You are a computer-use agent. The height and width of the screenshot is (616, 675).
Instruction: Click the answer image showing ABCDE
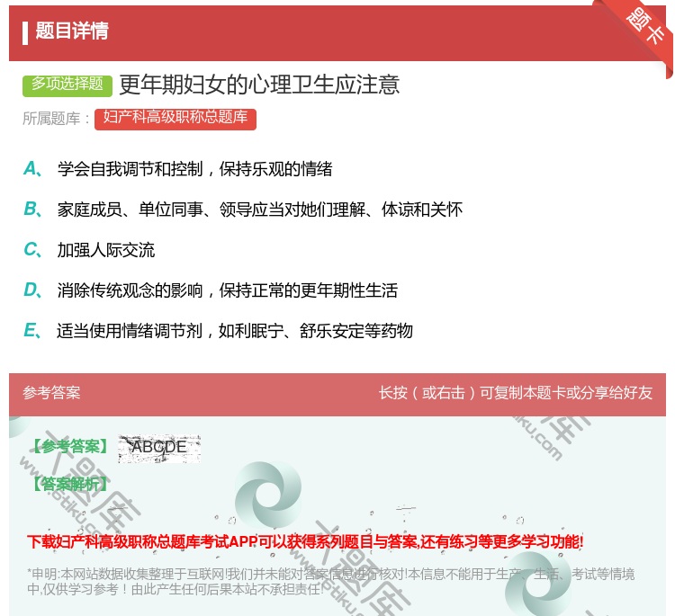click(159, 449)
